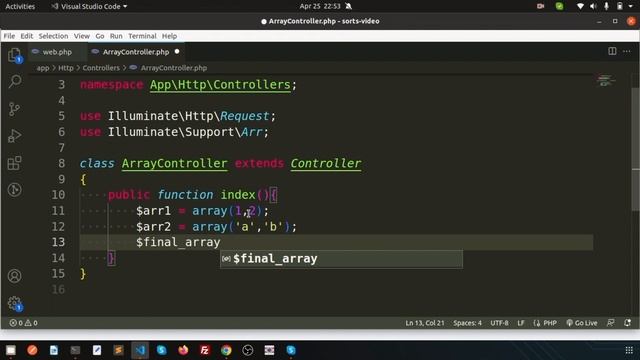Click unsaved dot on ArrayController.php tab

[x=177, y=51]
